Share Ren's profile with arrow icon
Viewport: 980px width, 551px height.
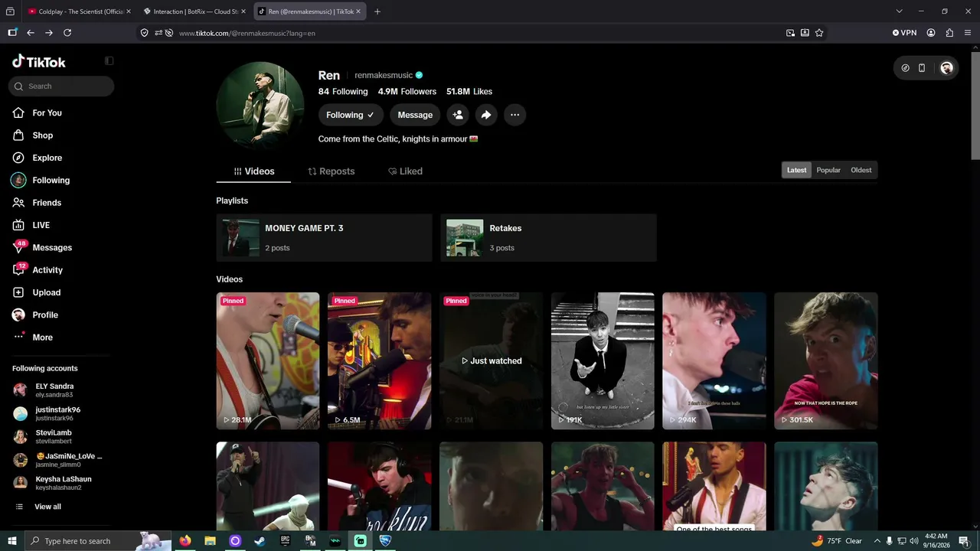486,115
